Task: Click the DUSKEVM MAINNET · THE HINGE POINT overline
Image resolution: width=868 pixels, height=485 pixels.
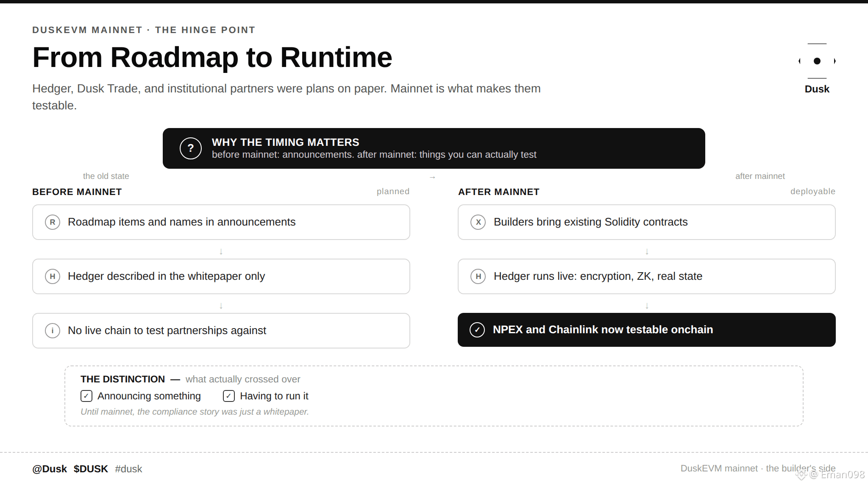Action: (144, 30)
